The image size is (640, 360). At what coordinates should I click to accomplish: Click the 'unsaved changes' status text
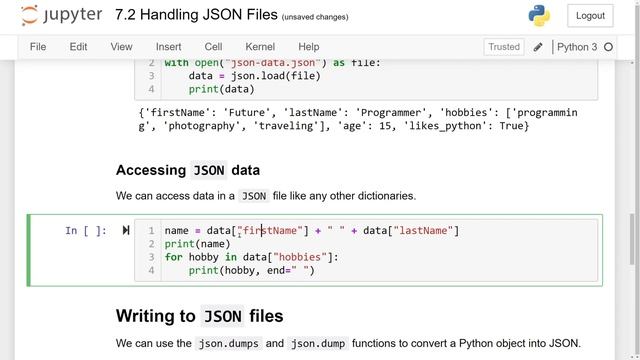[x=315, y=17]
